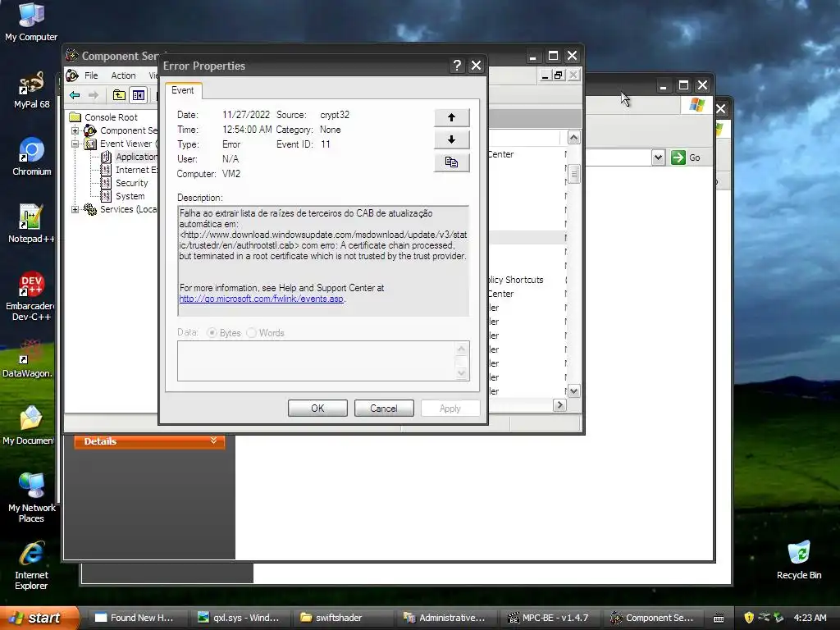
Task: Expand the Services (Local) tree node
Action: (x=75, y=209)
